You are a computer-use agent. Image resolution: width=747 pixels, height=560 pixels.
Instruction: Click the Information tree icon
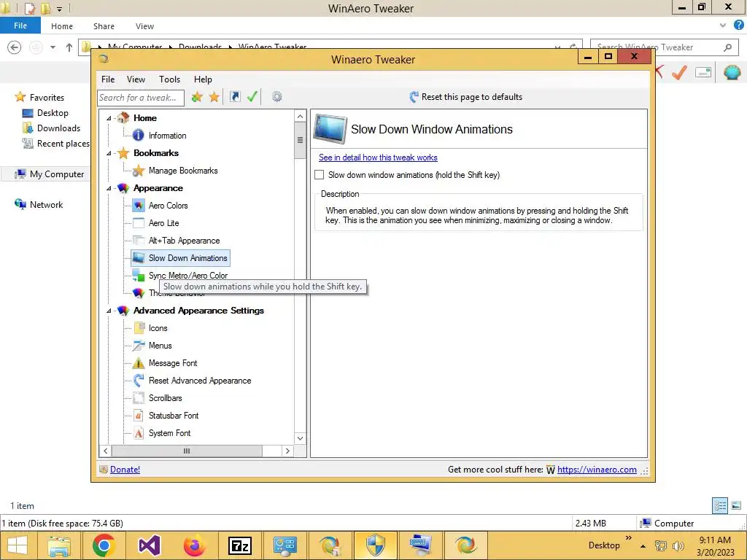pyautogui.click(x=138, y=136)
